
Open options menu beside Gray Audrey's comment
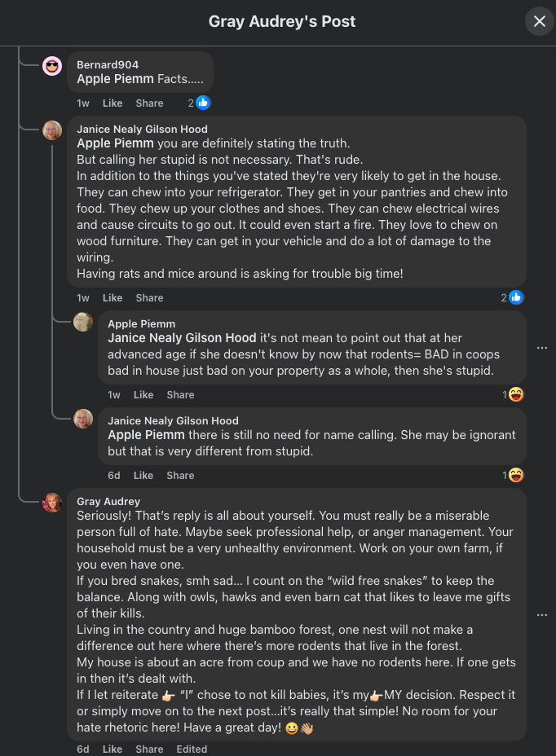(542, 615)
